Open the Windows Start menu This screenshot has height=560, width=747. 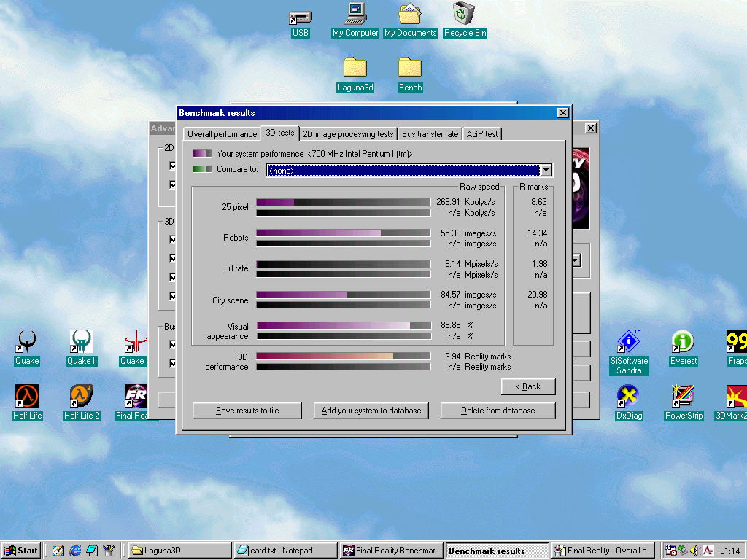(x=21, y=551)
